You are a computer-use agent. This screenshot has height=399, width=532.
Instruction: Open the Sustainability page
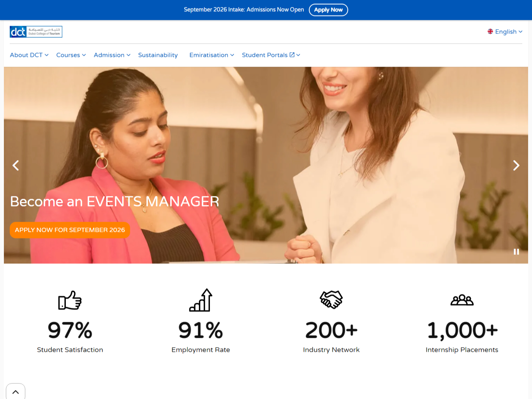pyautogui.click(x=158, y=55)
